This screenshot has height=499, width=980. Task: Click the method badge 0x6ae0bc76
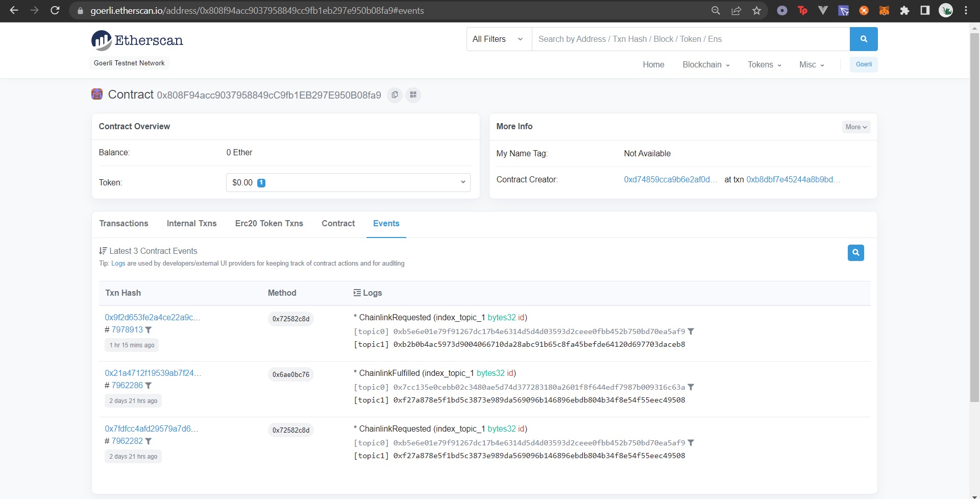click(291, 374)
